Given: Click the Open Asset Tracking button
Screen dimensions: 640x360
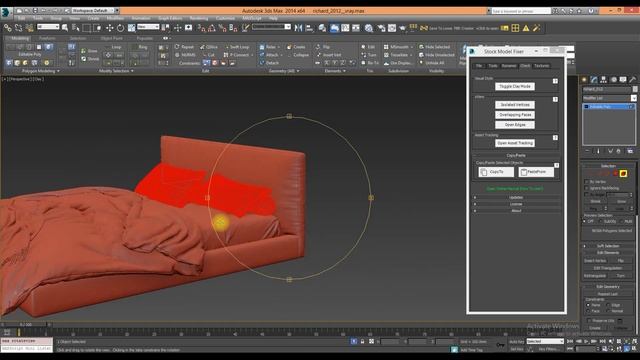Looking at the screenshot, I should [515, 143].
